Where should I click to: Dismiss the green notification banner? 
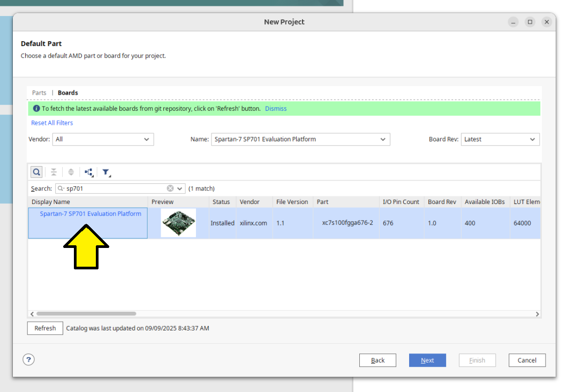(x=276, y=109)
